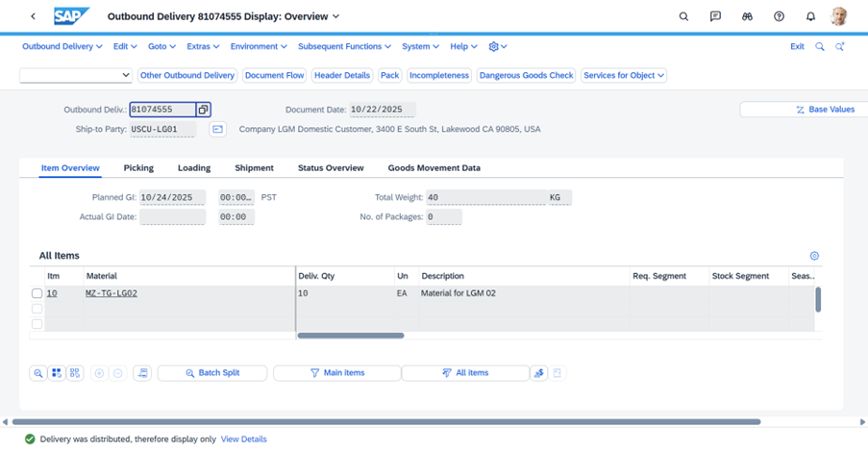The image size is (868, 451).
Task: Switch to the Status Overview tab
Action: tap(331, 168)
